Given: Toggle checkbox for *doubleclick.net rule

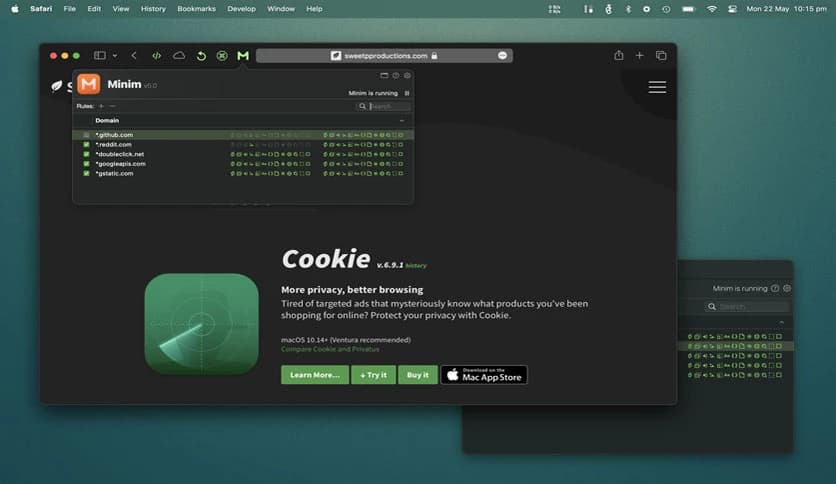Looking at the screenshot, I should point(86,154).
